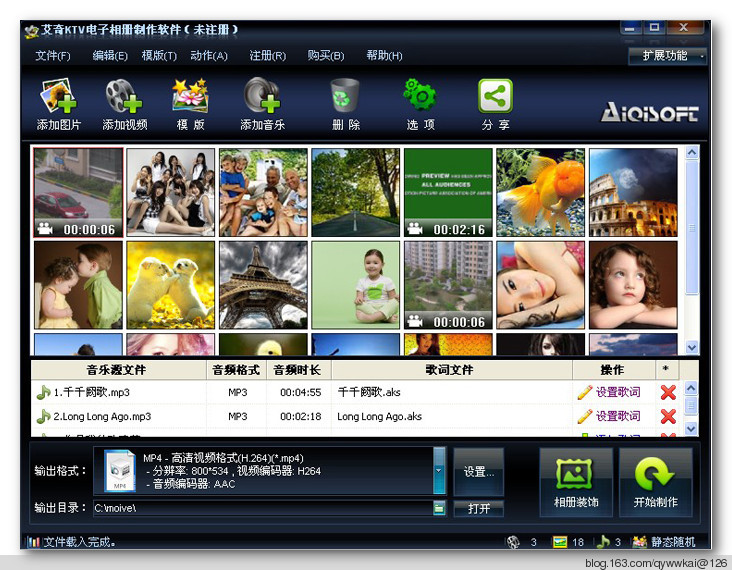
Task: Click the 添加音乐 add music icon
Action: 262,95
